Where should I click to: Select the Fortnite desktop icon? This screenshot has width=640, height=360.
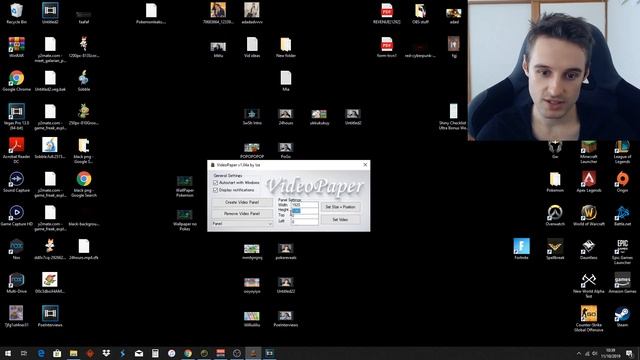(521, 249)
